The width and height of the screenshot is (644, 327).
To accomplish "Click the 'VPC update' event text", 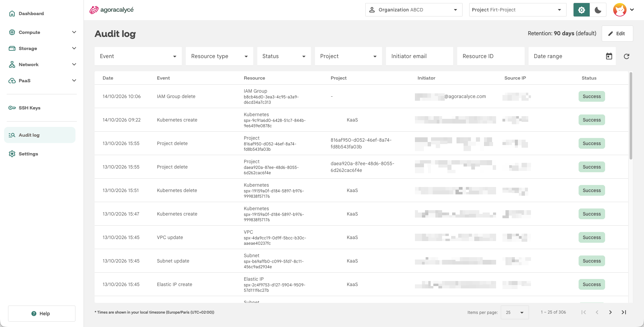I will [x=170, y=237].
